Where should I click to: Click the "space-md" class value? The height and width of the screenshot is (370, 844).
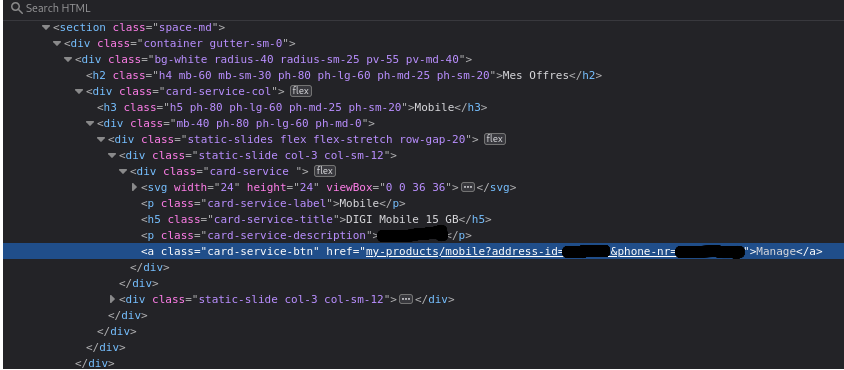pyautogui.click(x=187, y=27)
